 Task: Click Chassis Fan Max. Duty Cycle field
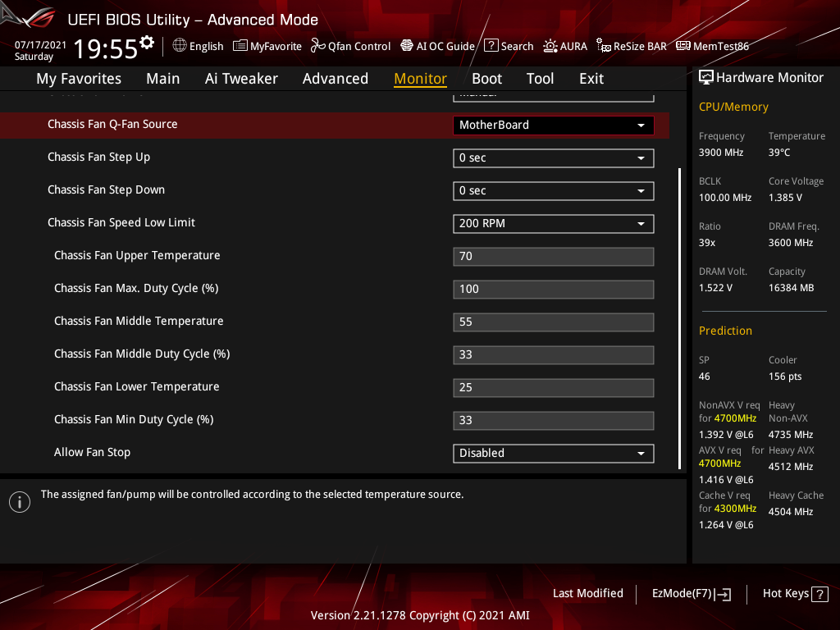click(554, 290)
